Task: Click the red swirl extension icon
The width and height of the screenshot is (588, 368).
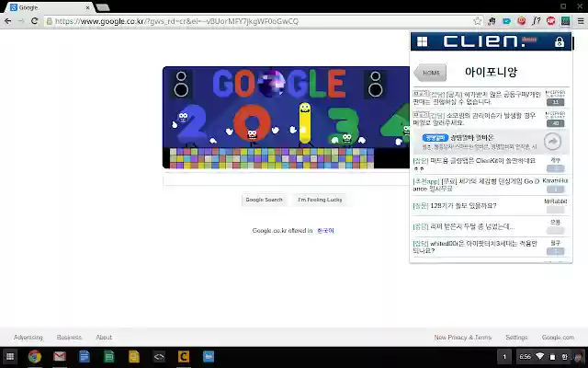Action: (x=521, y=21)
